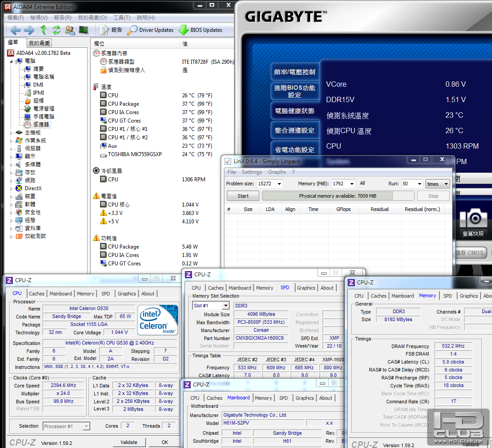Click the users icon in AIDA64 toolbar
Screen dimensions: 492x448
[x=70, y=30]
